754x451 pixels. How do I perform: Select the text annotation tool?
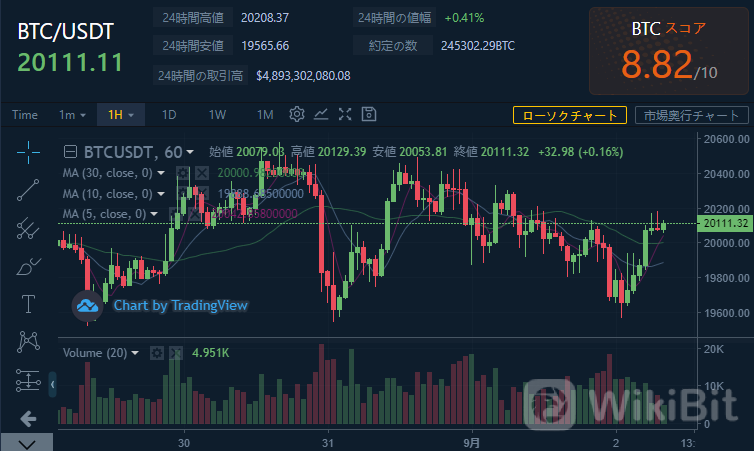click(28, 304)
